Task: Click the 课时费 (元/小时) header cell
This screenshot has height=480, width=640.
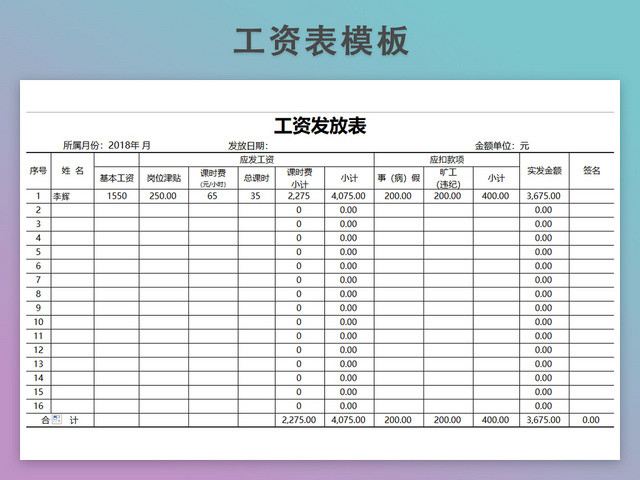Action: [x=213, y=178]
